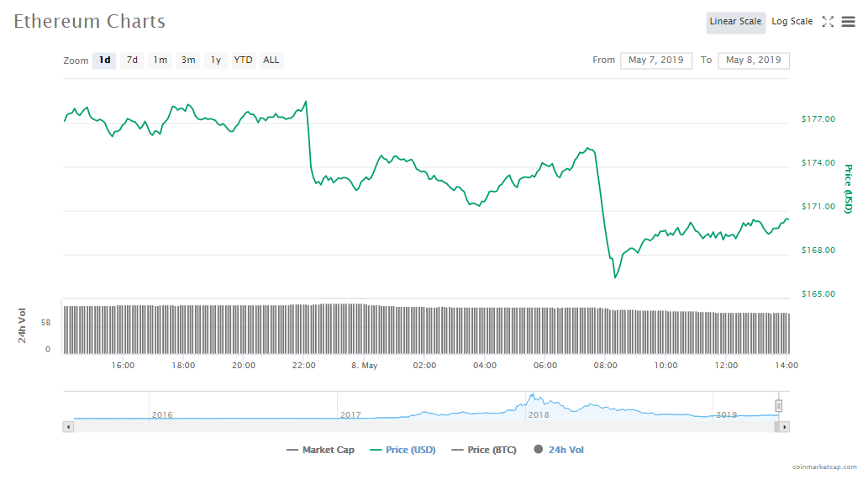Set zoom to 1m
The height and width of the screenshot is (480, 868).
click(160, 61)
